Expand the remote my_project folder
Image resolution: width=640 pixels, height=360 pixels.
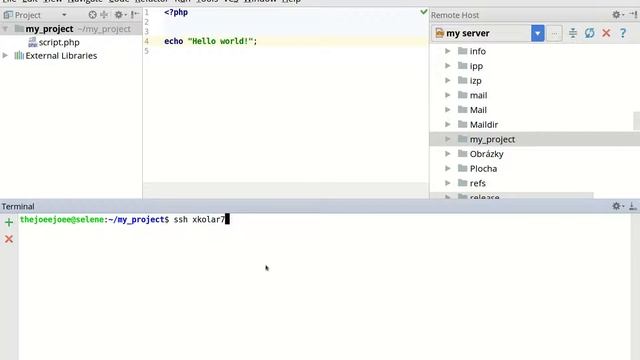coord(448,139)
